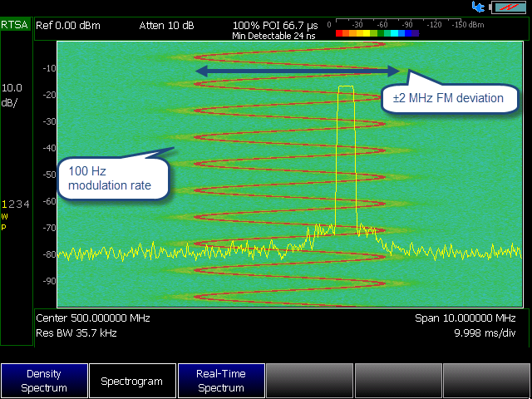Screen dimensions: 532x399
Task: Click the -70 y-axis label
Action: [x=49, y=228]
